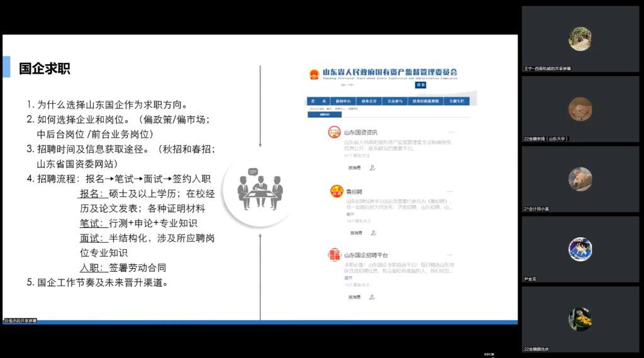The height and width of the screenshot is (358, 644).
Task: Click the 山东国企招聘平台 red avatar icon
Action: pos(335,255)
